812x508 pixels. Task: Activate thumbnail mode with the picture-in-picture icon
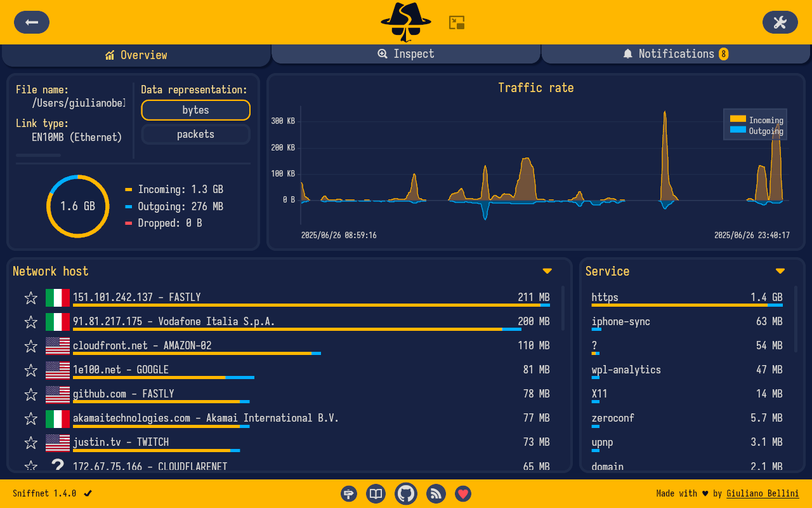[457, 21]
